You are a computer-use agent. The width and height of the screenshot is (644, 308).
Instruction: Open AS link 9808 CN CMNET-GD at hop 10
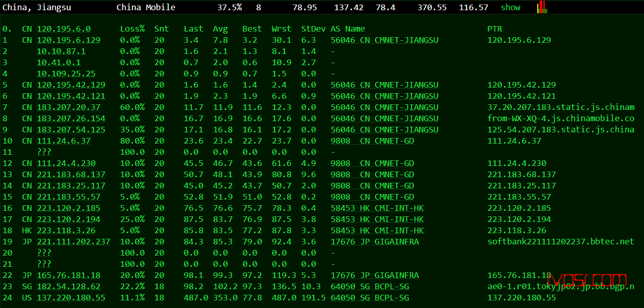pos(372,141)
